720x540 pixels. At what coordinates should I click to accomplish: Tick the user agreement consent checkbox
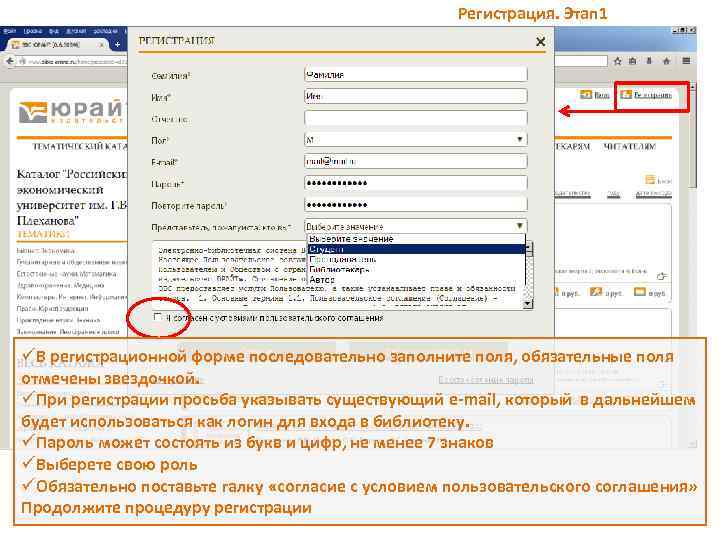[x=158, y=317]
